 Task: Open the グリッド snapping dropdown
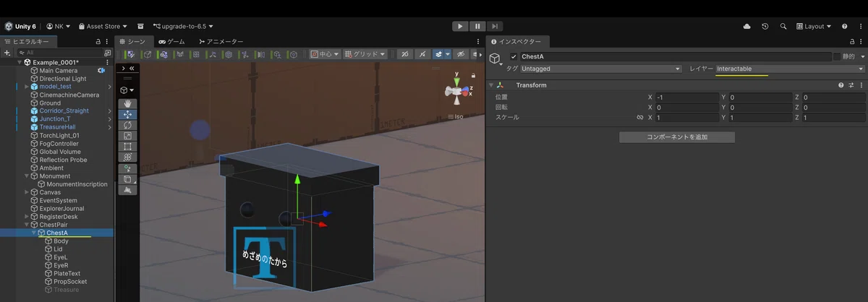365,54
